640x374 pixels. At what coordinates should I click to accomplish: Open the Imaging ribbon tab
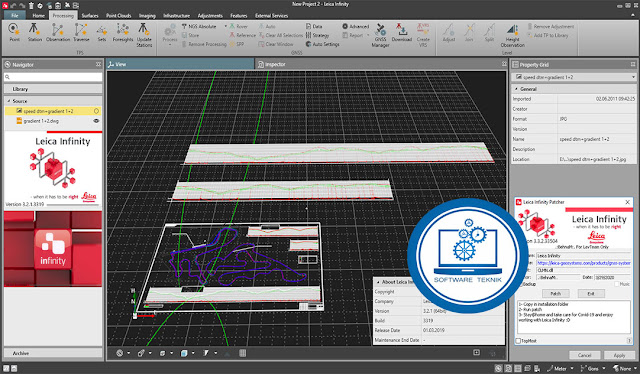pyautogui.click(x=147, y=16)
